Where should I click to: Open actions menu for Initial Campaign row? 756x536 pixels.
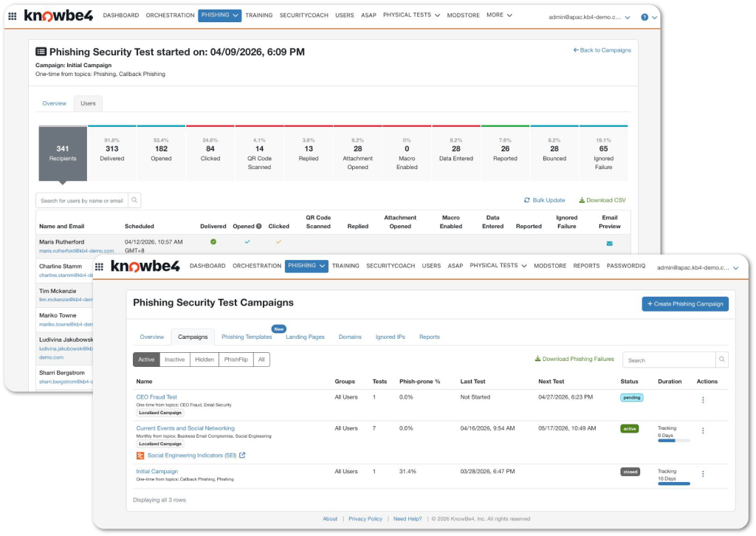(703, 474)
